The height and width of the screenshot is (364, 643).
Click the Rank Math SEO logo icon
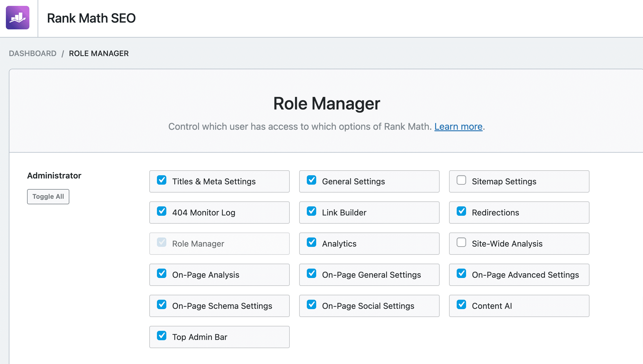pyautogui.click(x=18, y=18)
